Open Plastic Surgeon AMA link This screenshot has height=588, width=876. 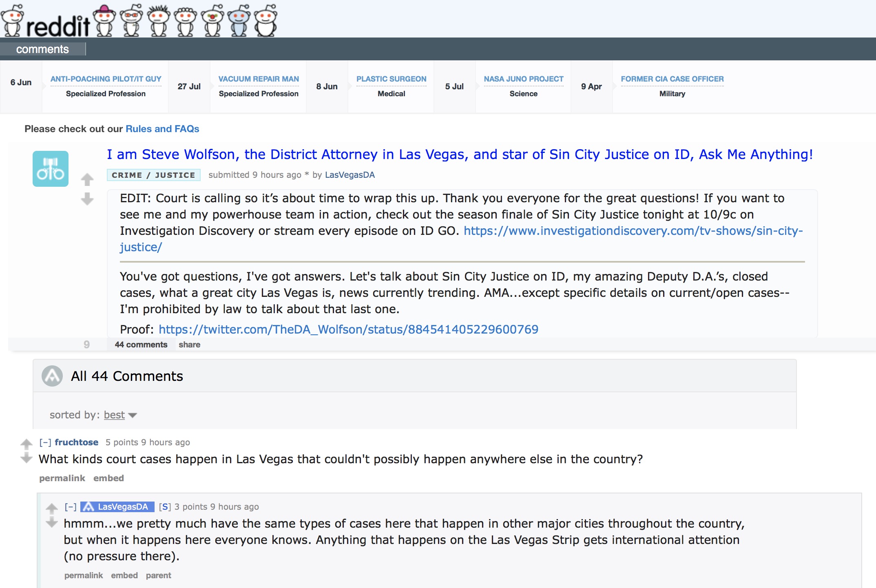[392, 79]
